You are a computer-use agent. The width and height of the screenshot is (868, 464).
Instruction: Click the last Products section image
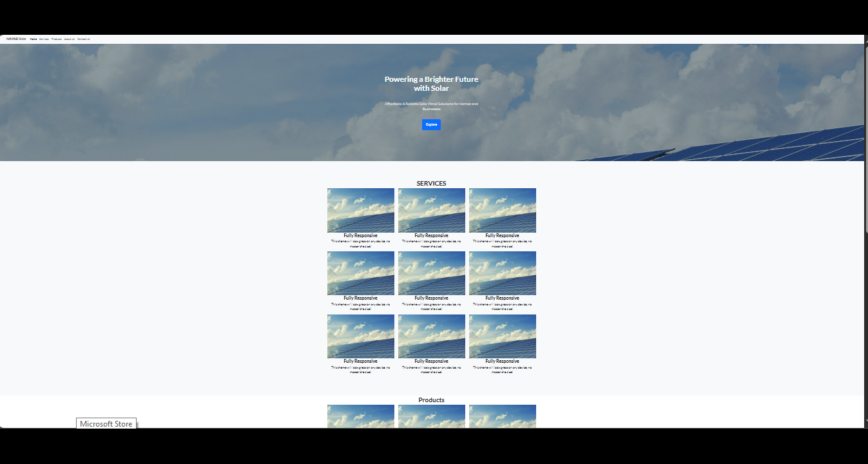coord(503,416)
